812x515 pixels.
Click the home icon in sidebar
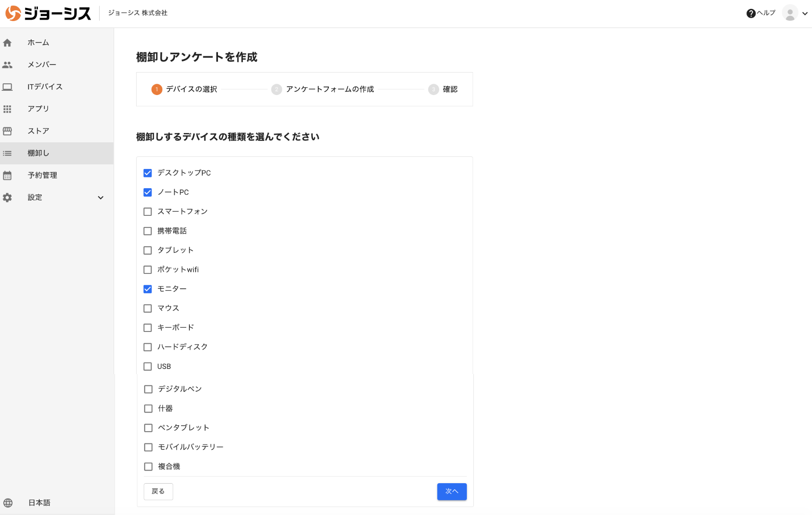(x=7, y=43)
